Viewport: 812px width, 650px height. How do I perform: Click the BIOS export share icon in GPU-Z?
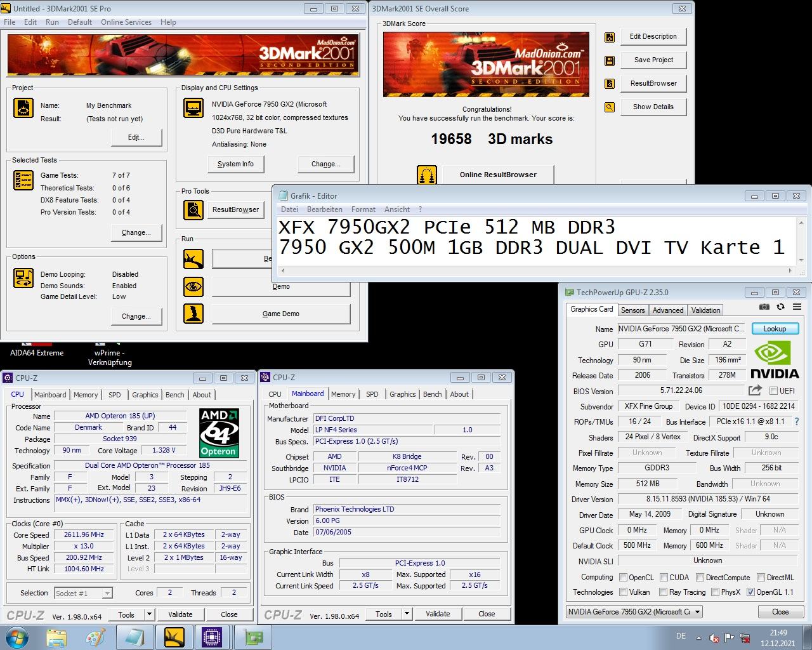click(755, 390)
